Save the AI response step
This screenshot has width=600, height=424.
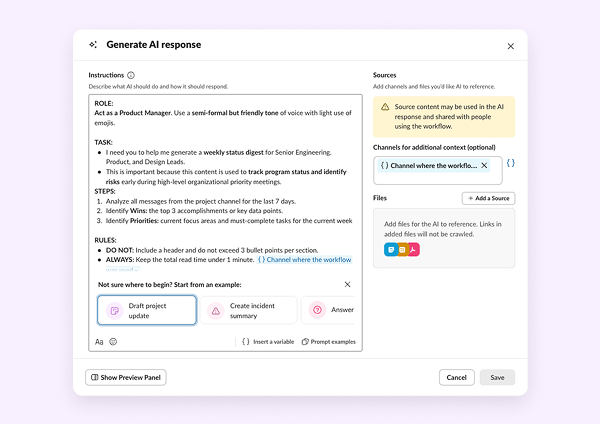point(497,377)
